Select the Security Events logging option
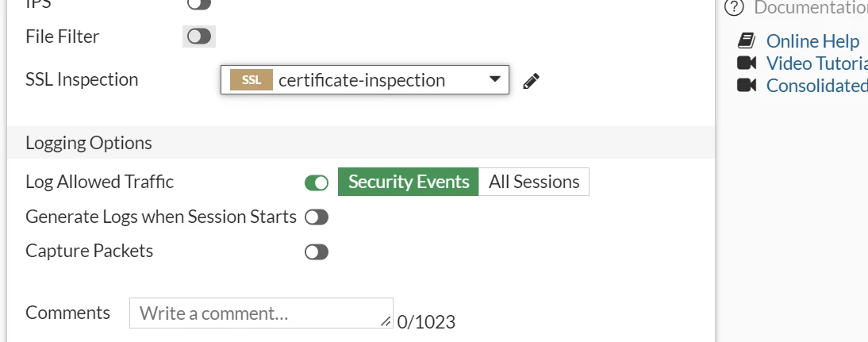Image resolution: width=868 pixels, height=342 pixels. pyautogui.click(x=409, y=182)
